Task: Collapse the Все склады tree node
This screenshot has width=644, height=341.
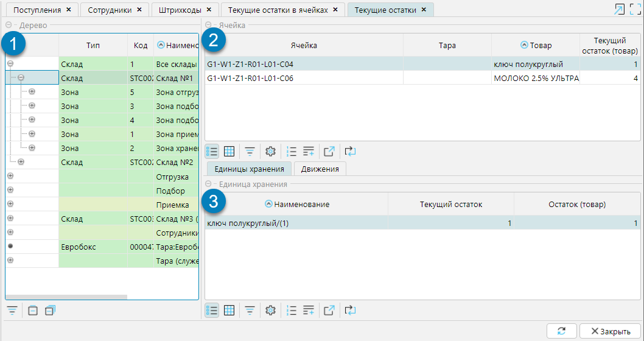Action: click(11, 64)
